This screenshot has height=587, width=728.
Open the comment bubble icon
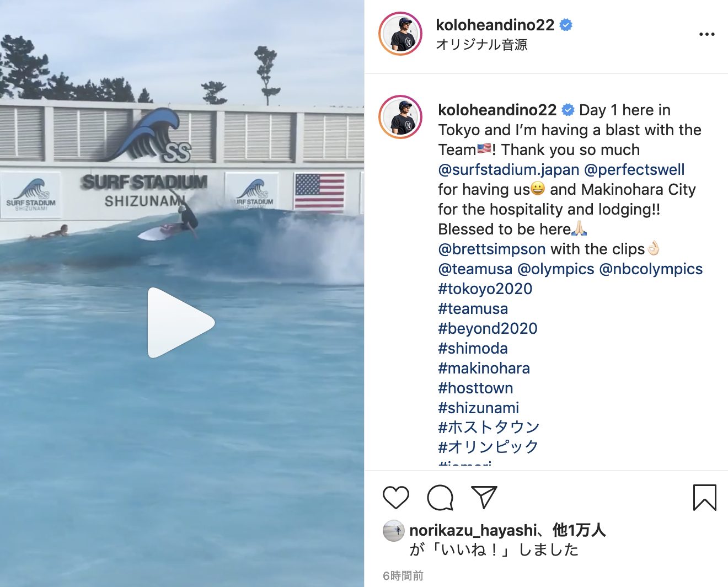click(x=440, y=498)
